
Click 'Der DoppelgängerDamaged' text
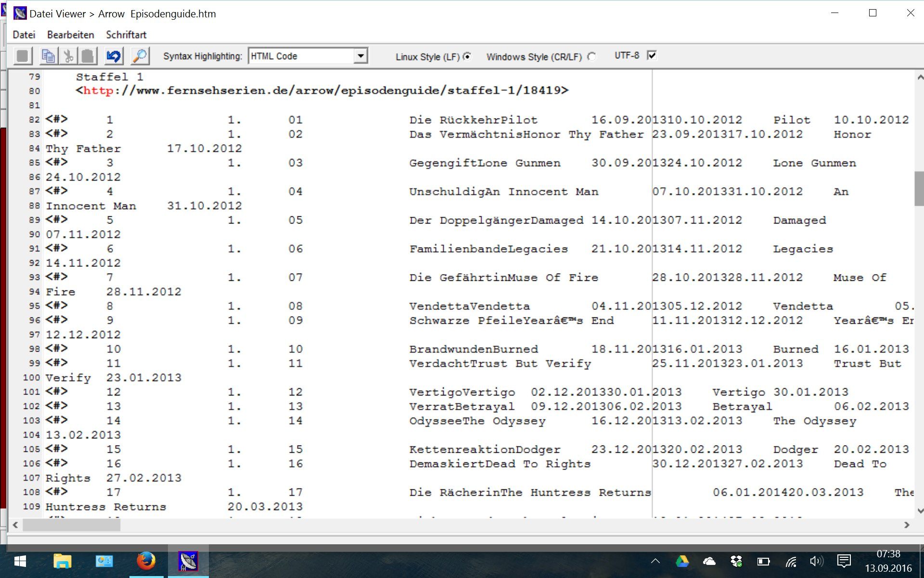point(496,220)
